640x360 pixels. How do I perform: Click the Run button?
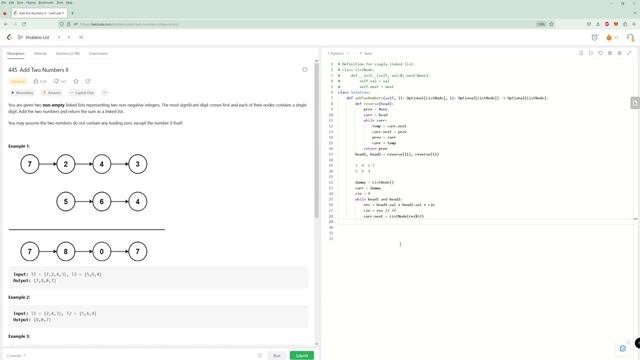click(277, 356)
